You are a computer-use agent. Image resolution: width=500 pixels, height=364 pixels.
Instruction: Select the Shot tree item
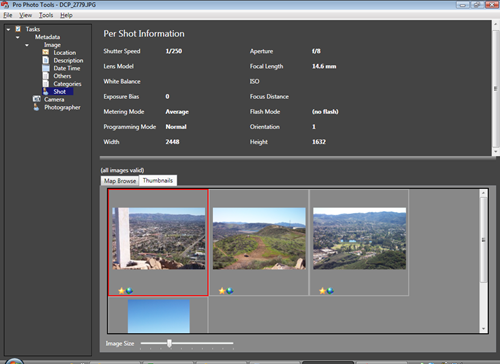pyautogui.click(x=60, y=91)
